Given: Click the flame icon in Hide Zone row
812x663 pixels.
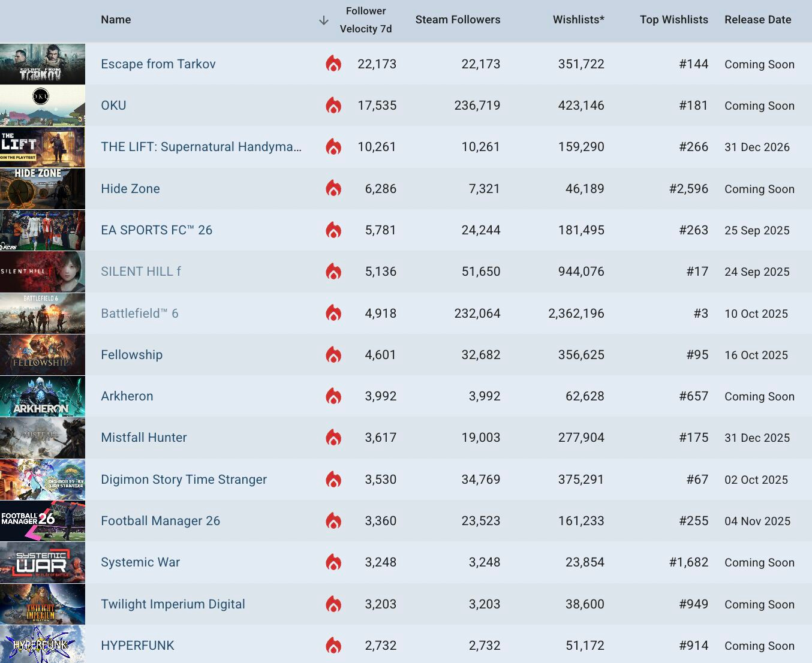Looking at the screenshot, I should tap(333, 188).
